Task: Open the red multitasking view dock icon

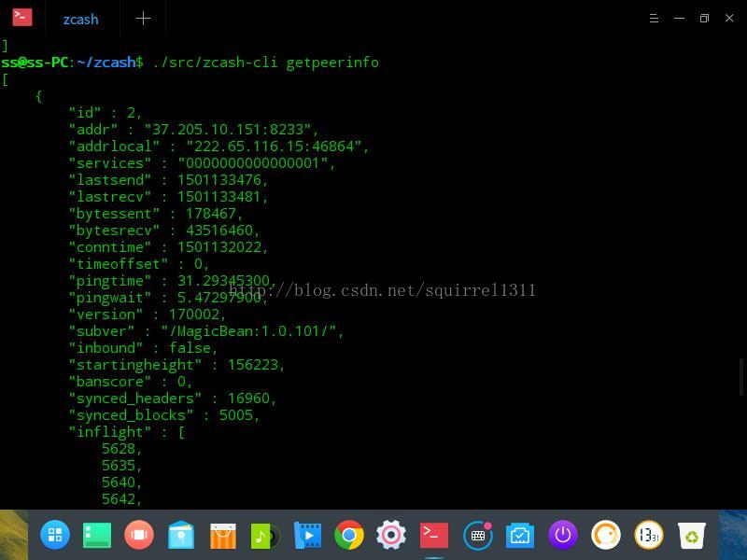Action: (x=138, y=534)
